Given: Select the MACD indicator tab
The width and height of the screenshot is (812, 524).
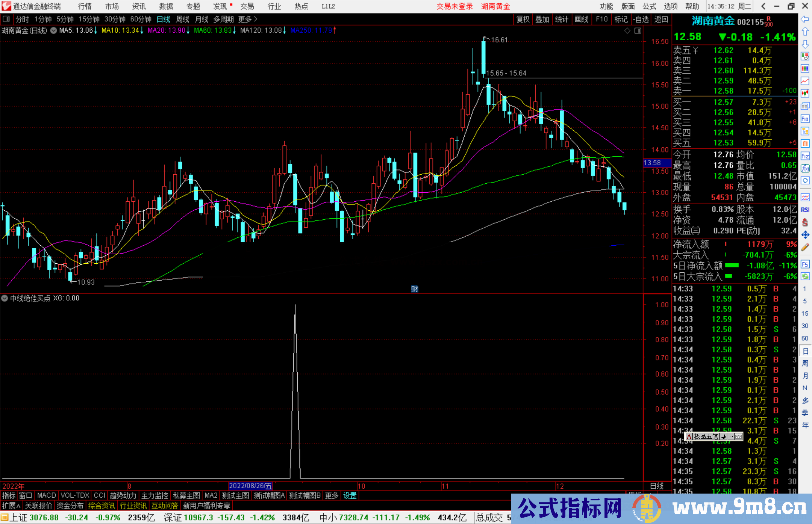Looking at the screenshot, I should [x=47, y=495].
